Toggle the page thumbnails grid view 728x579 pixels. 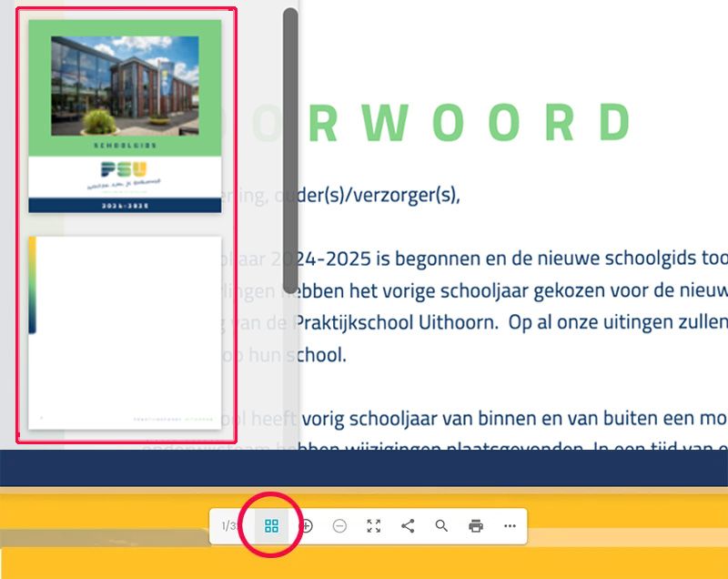click(271, 526)
